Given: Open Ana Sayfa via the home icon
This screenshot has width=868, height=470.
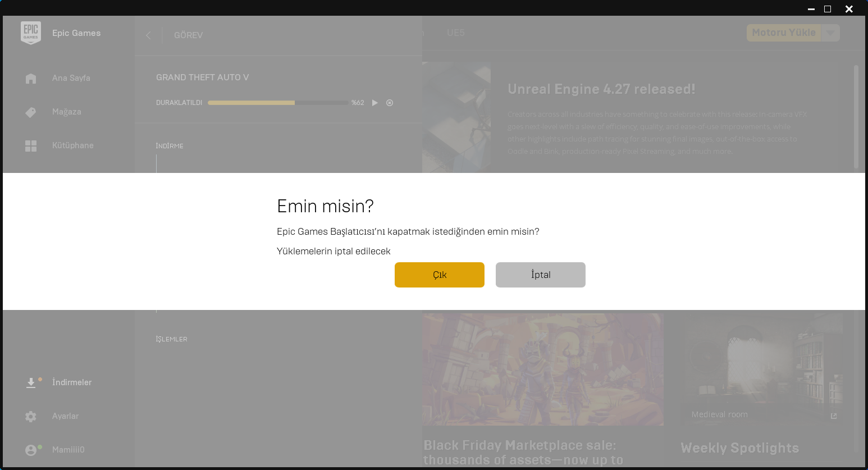Looking at the screenshot, I should (31, 79).
